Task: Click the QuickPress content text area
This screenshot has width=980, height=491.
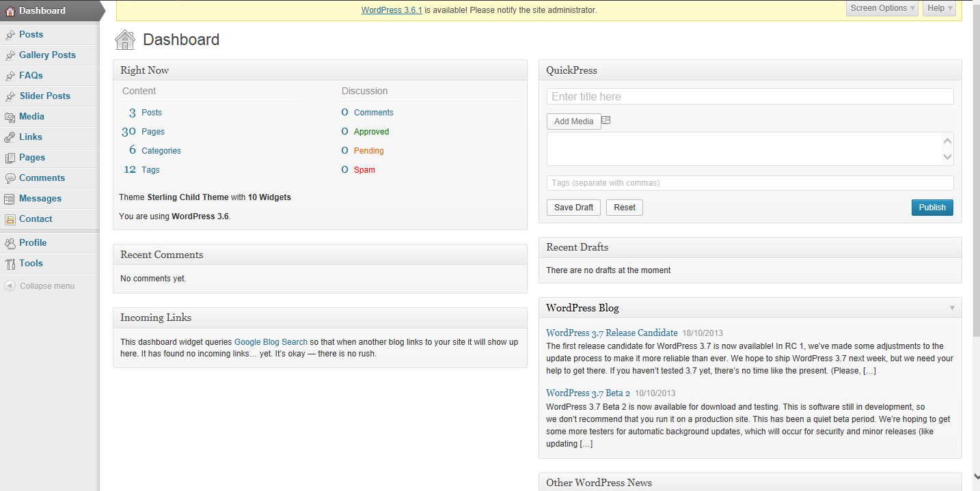Action: tap(744, 149)
